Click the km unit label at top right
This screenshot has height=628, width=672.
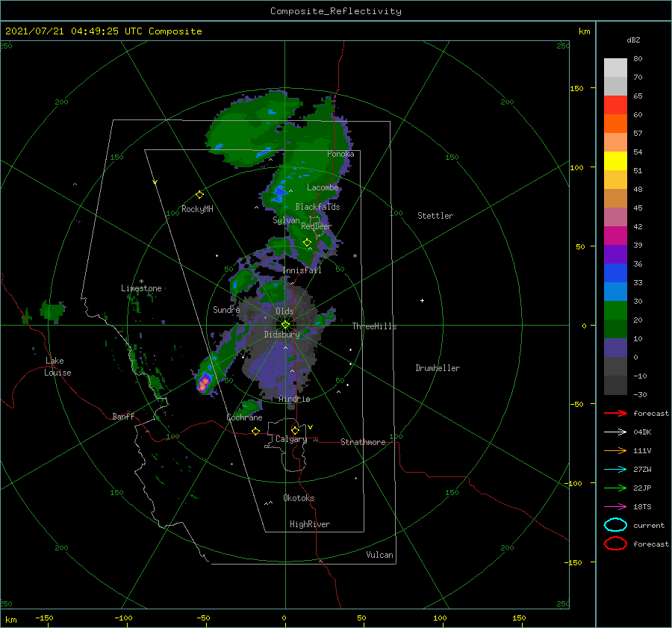(584, 31)
